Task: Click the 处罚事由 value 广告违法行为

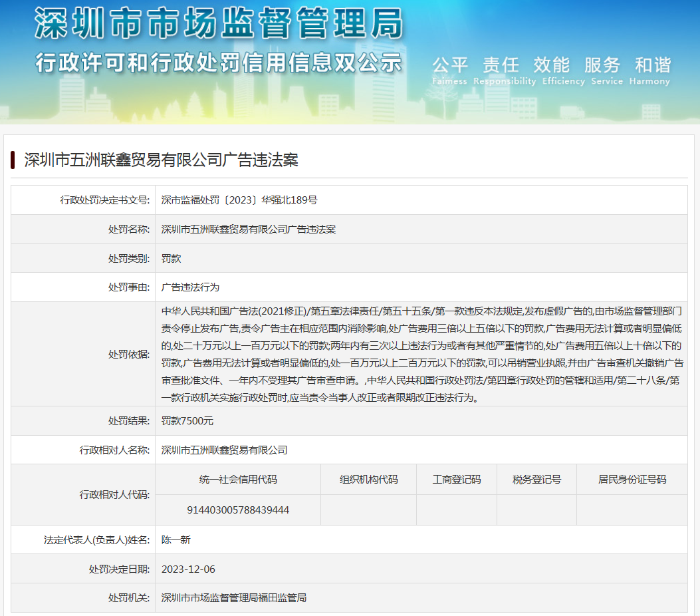Action: [190, 287]
